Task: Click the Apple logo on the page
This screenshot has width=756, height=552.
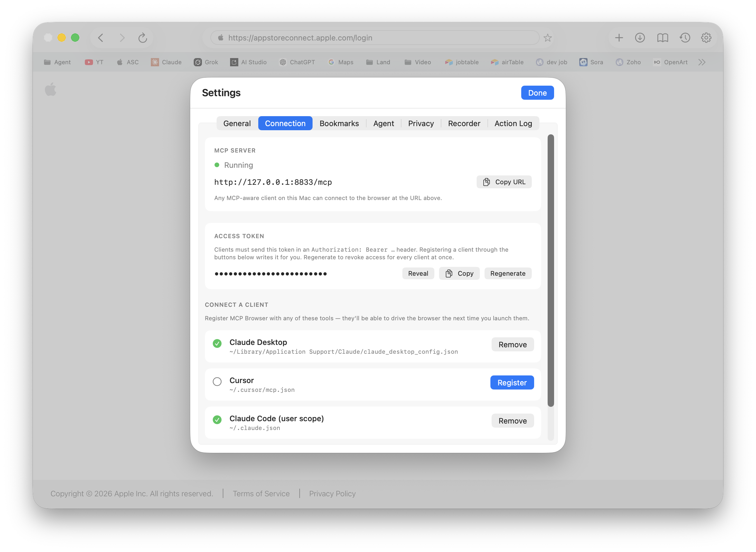Action: [50, 89]
